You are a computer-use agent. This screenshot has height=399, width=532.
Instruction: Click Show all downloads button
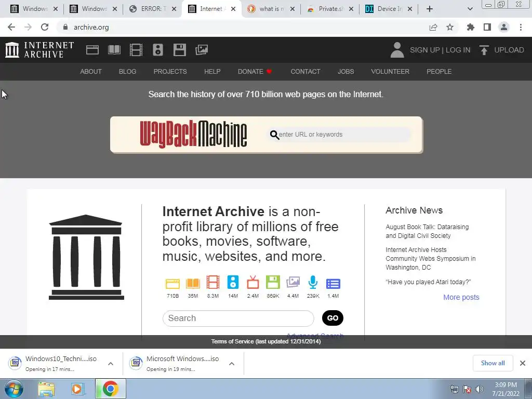point(493,363)
